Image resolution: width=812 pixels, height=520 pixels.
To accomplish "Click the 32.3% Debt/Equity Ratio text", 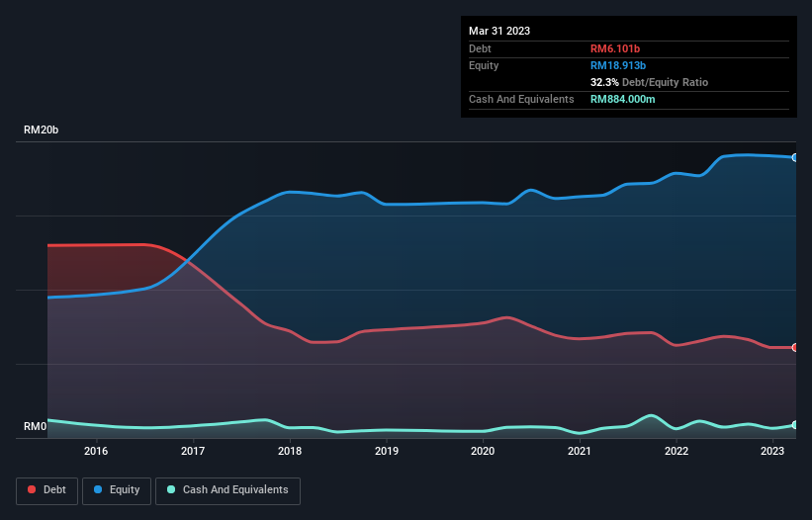I will click(x=649, y=82).
